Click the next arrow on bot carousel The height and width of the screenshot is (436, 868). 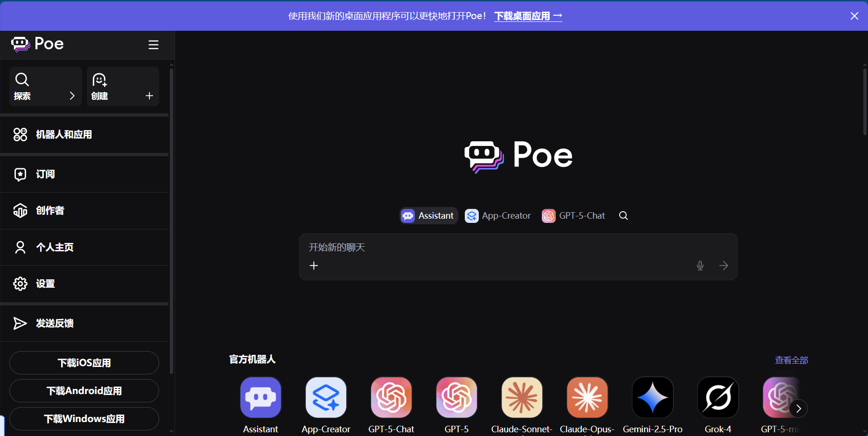point(798,408)
